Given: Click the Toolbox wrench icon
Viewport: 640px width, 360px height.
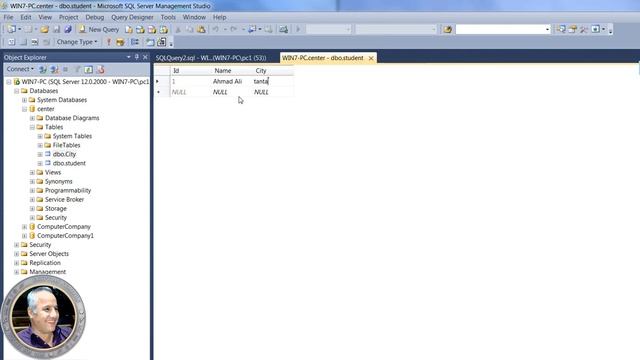Looking at the screenshot, I should tap(584, 29).
